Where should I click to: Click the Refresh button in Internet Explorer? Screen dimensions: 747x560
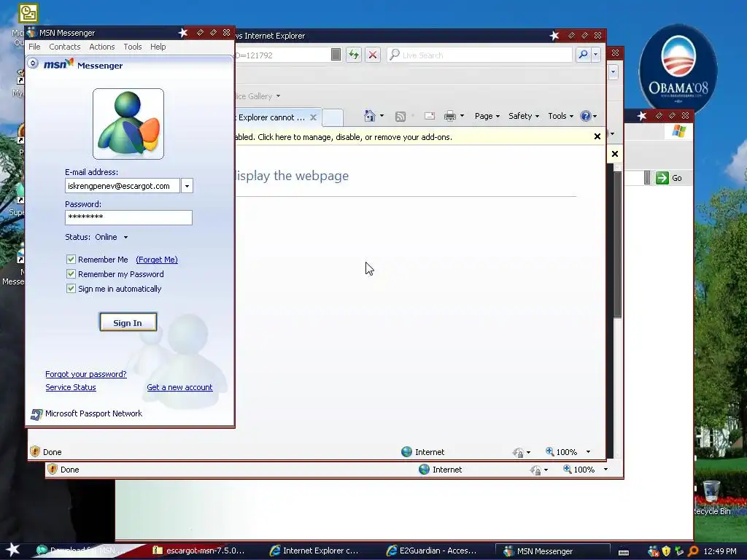point(354,55)
